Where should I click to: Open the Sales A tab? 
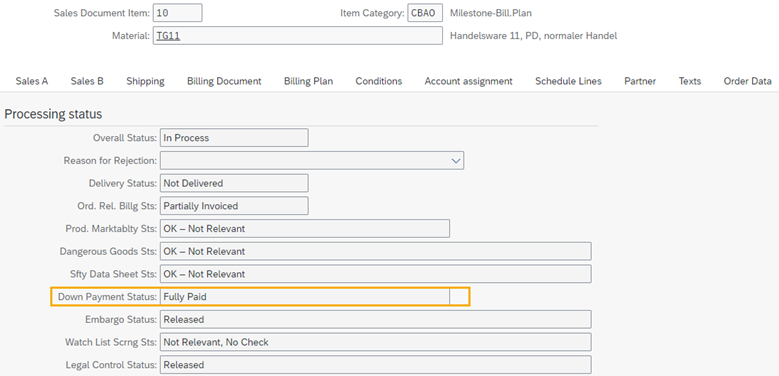pos(32,81)
